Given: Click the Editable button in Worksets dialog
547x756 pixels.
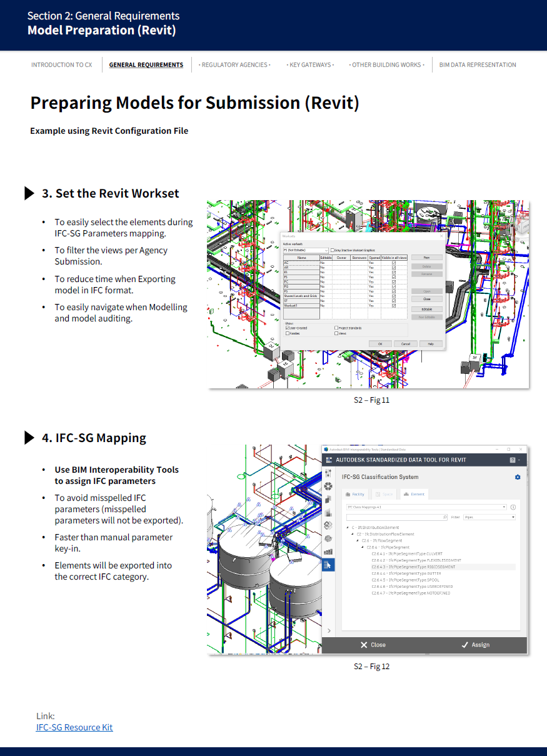Looking at the screenshot, I should click(427, 309).
